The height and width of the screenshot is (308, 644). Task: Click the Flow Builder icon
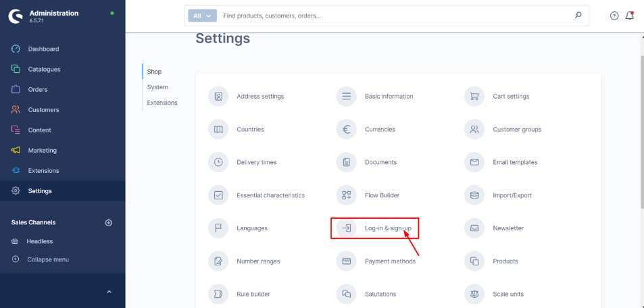[x=346, y=195]
